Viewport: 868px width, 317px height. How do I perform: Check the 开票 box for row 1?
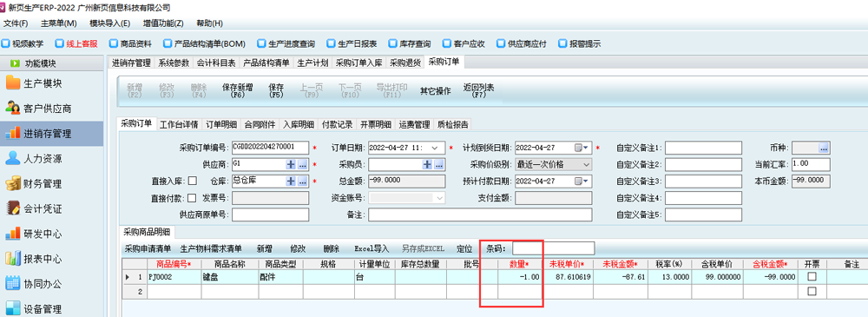pos(812,276)
